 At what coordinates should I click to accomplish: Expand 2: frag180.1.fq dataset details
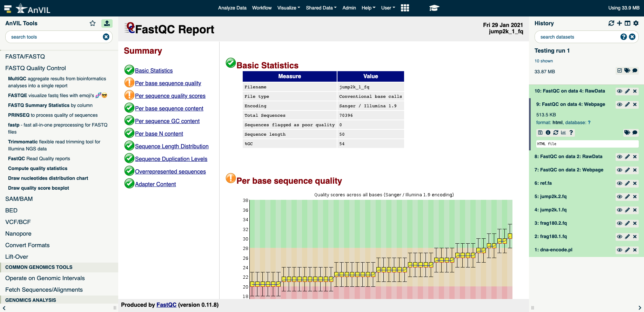[550, 236]
